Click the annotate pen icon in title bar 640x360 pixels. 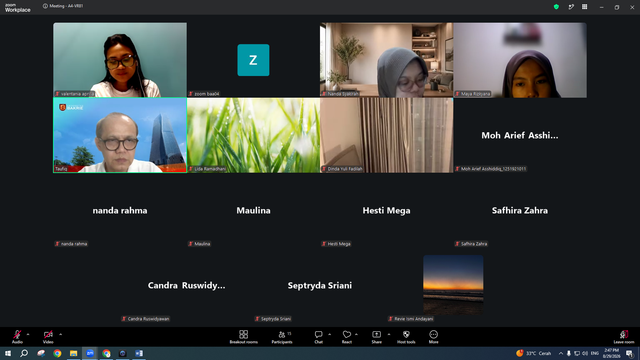click(571, 7)
